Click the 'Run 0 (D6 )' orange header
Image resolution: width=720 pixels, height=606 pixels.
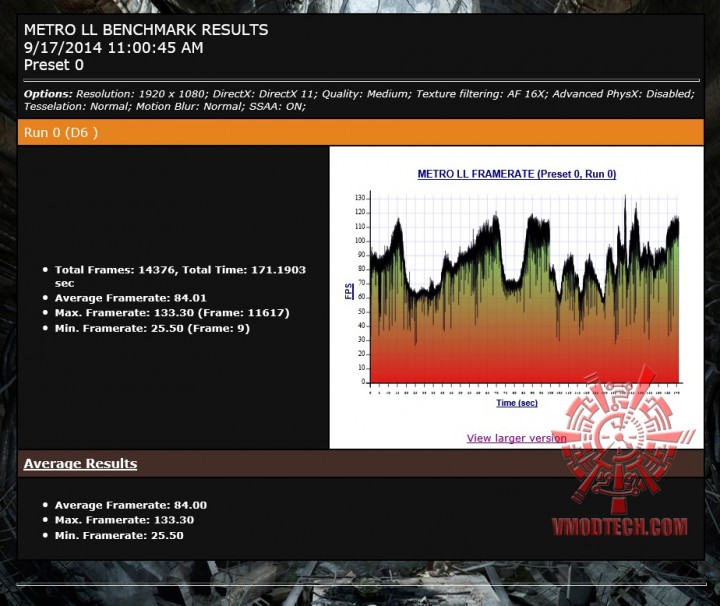click(x=360, y=132)
